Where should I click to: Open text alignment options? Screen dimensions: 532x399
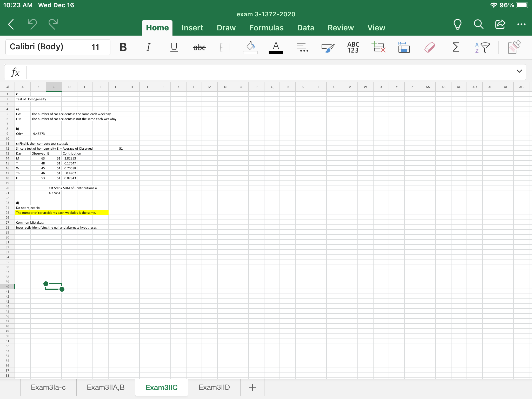coord(302,47)
